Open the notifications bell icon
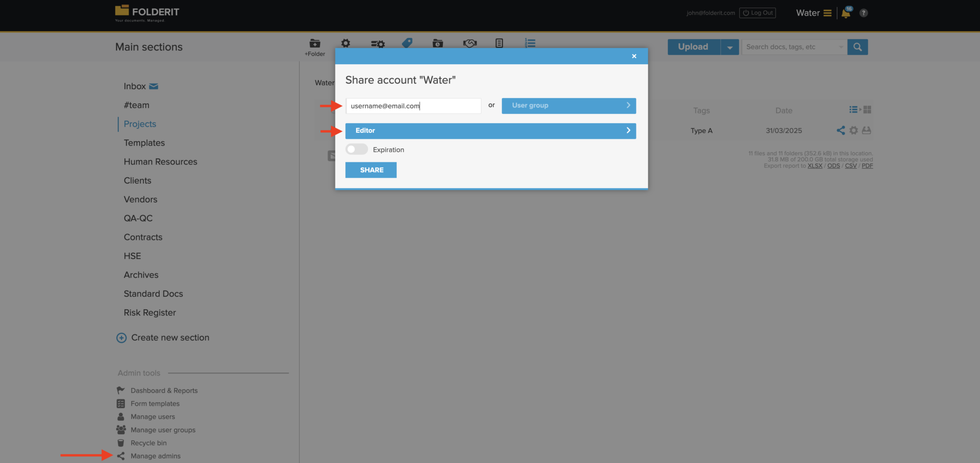980x463 pixels. click(846, 13)
